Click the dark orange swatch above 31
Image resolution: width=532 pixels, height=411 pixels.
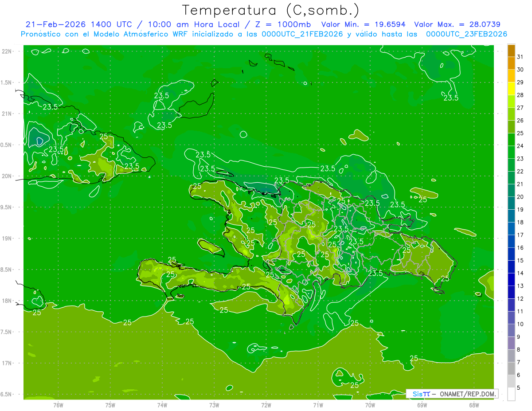511,51
